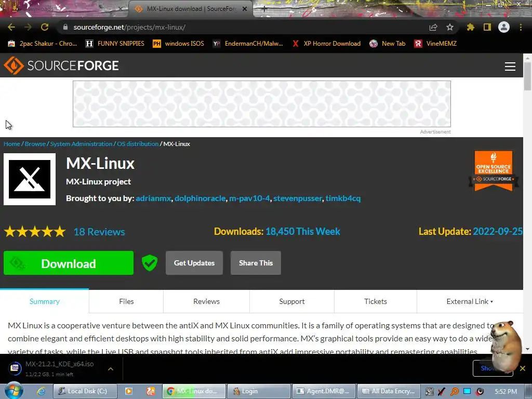This screenshot has height=399, width=532.
Task: Open the FUNNY SNIPPIES bookmark
Action: point(115,44)
